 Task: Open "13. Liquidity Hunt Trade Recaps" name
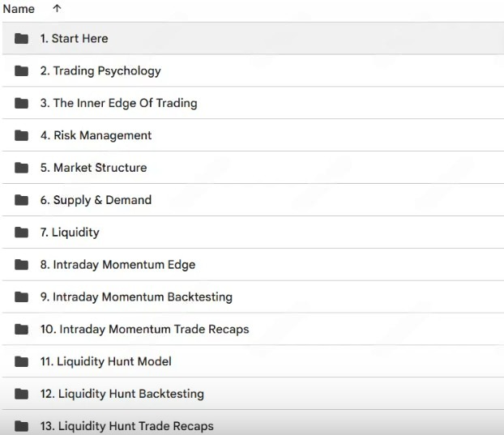click(126, 426)
